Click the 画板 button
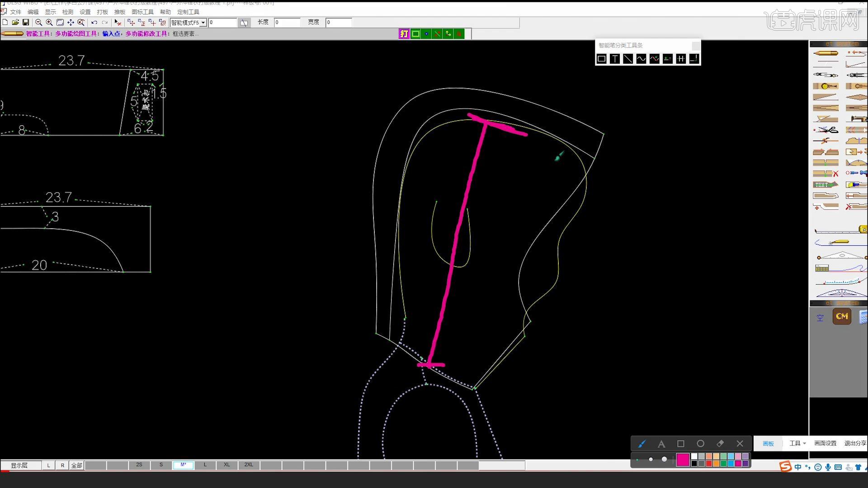The image size is (868, 488). [768, 443]
